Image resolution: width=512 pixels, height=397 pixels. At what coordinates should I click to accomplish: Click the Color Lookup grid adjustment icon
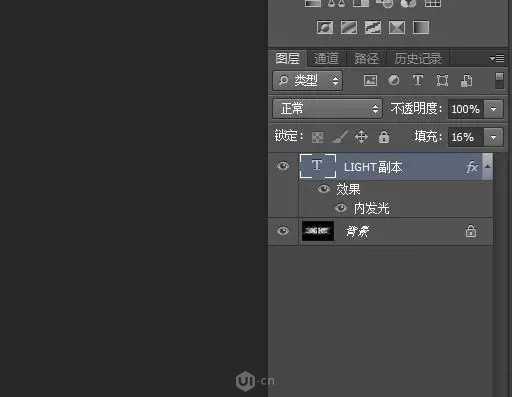(x=432, y=3)
